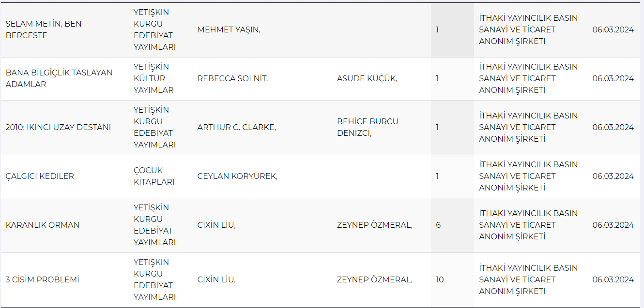Screen dimensions: 644x308
Task: Click the publisher cell in SELAM METİN row
Action: tap(528, 29)
